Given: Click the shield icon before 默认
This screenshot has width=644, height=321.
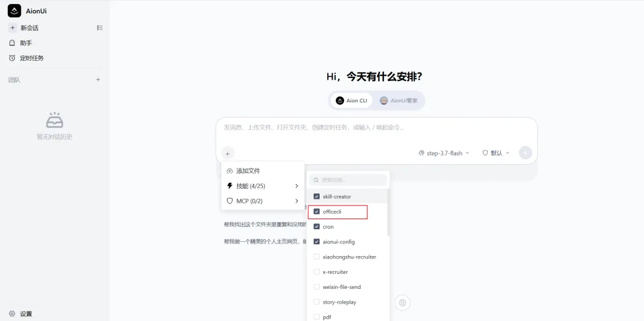Looking at the screenshot, I should tap(485, 153).
